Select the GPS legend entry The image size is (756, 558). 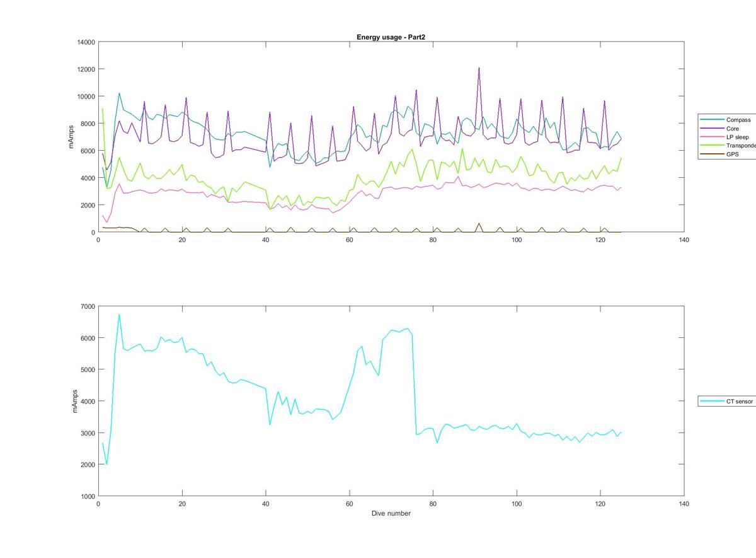tap(726, 154)
